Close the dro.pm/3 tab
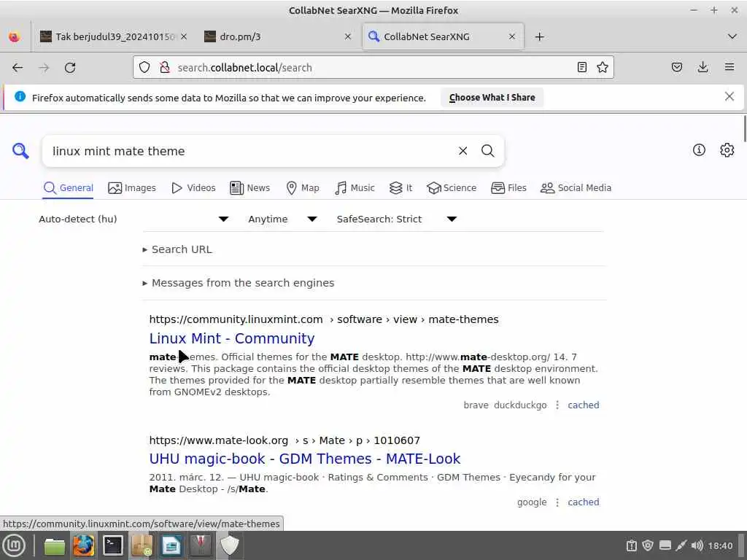The height and width of the screenshot is (560, 747). (x=348, y=36)
